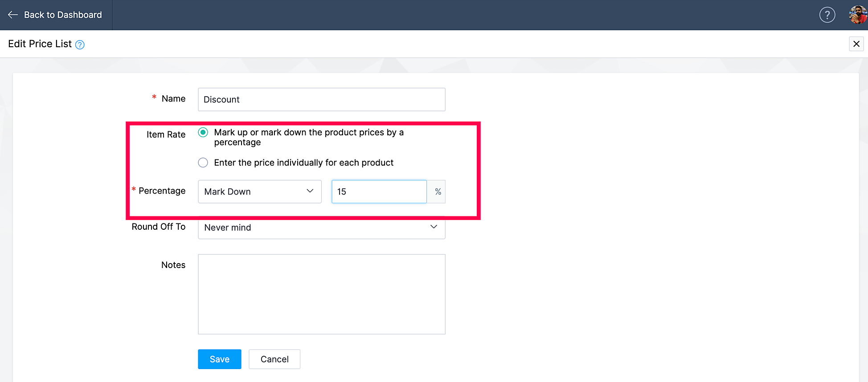Select enter price individually radio button
The height and width of the screenshot is (382, 868).
(203, 163)
